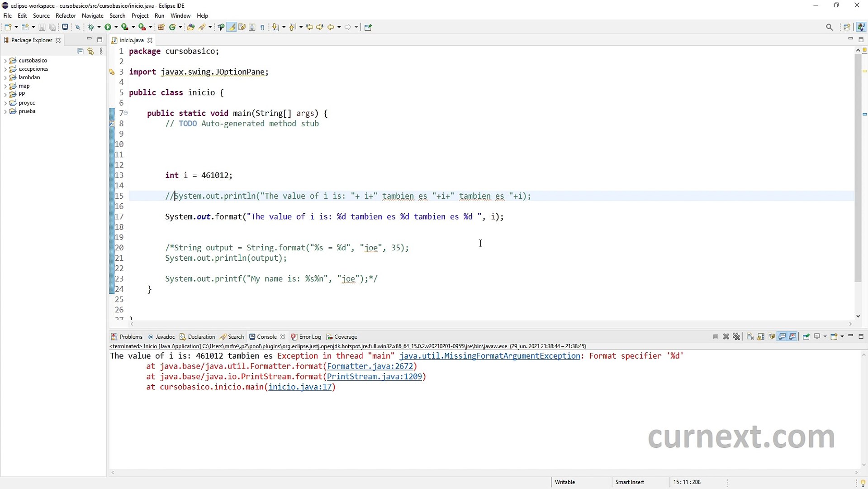Open the Formatter.java:2672 stack trace link
The height and width of the screenshot is (489, 868).
[370, 366]
